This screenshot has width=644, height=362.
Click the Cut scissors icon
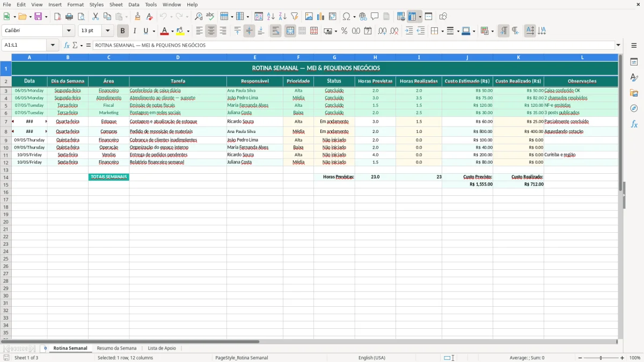pos(96,17)
